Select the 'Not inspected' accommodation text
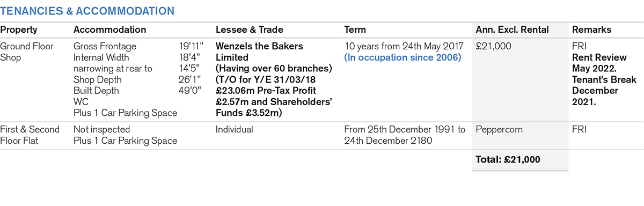644x206 pixels. pyautogui.click(x=102, y=130)
